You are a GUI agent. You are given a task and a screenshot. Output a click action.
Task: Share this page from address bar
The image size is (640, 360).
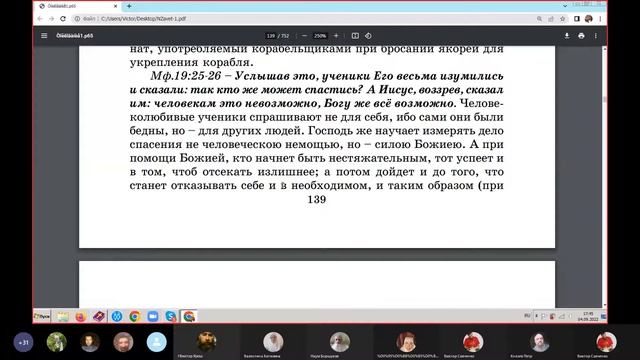(551, 19)
